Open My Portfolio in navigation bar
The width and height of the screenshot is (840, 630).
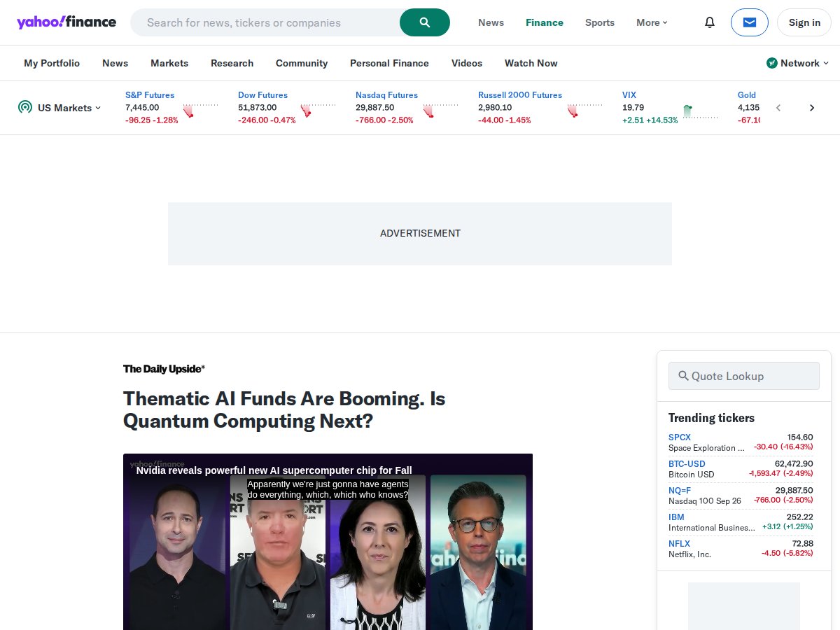click(x=52, y=63)
